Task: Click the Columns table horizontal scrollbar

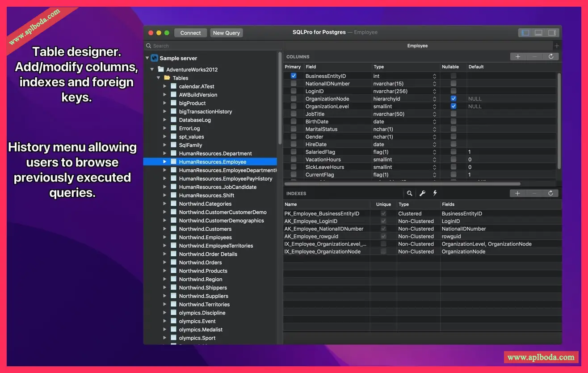Action: (402, 183)
